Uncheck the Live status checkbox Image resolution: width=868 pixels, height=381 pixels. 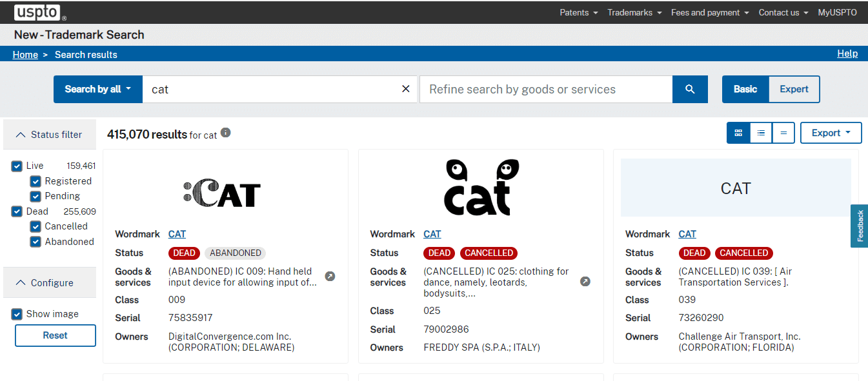17,166
